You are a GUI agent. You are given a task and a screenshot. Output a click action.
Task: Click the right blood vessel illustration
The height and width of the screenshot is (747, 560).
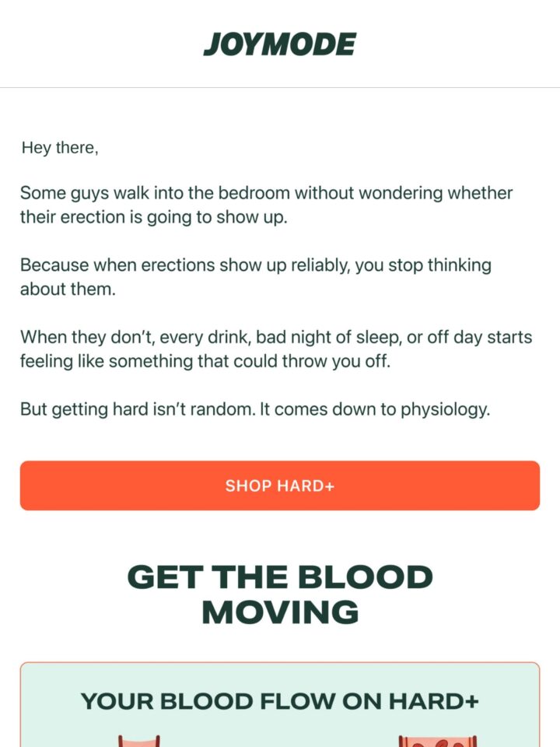438,741
